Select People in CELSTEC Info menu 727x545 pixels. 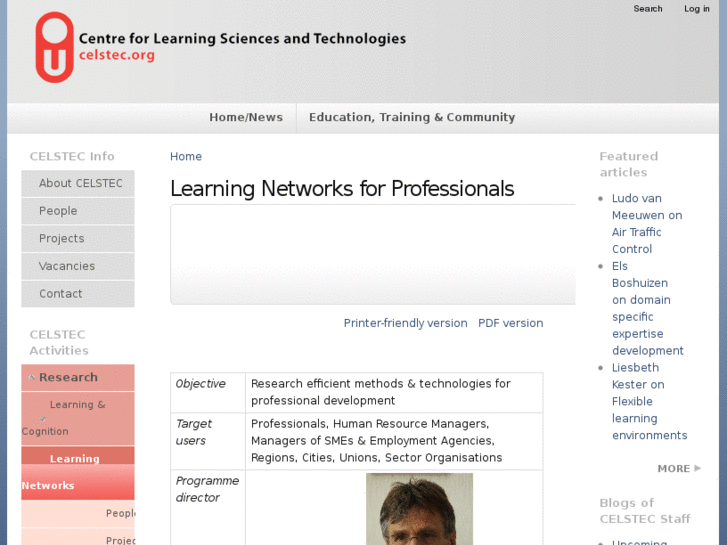[58, 211]
